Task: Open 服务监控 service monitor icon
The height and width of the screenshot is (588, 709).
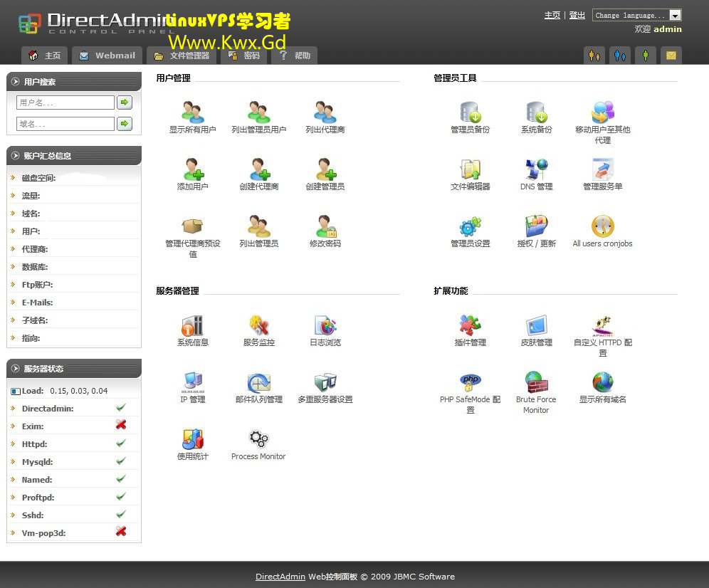Action: [x=258, y=325]
